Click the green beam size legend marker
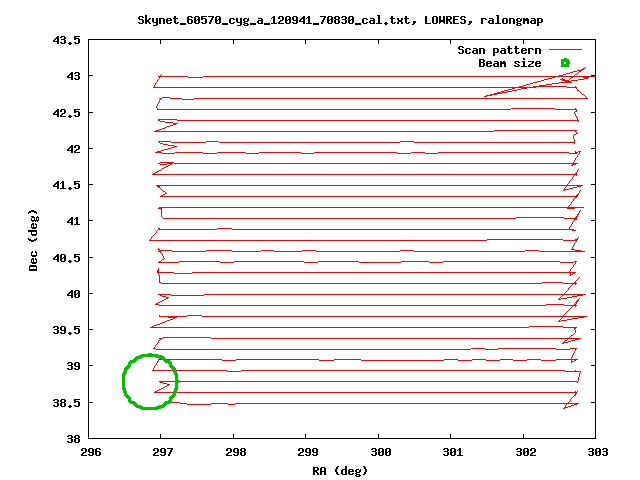Viewport: 640px width, 480px height. [565, 63]
